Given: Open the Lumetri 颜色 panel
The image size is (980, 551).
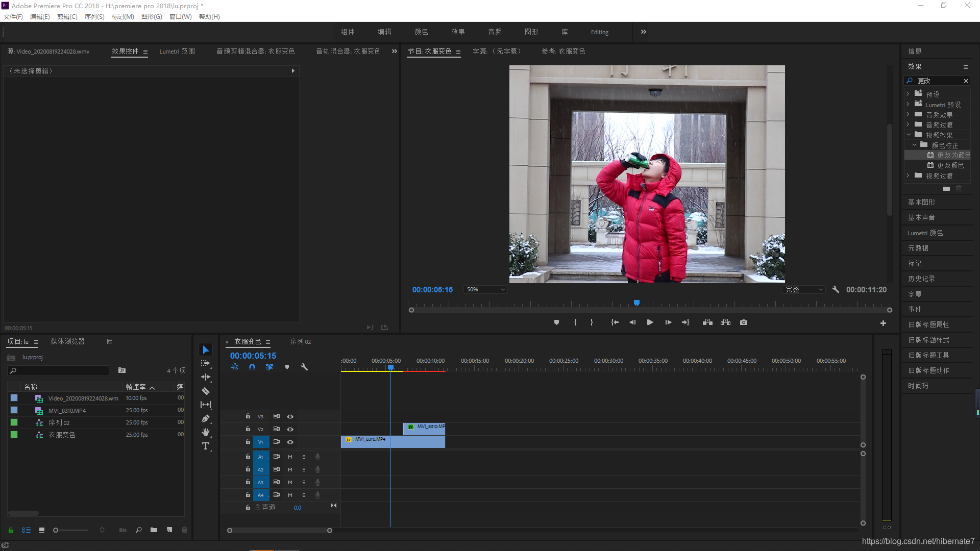Looking at the screenshot, I should 925,233.
